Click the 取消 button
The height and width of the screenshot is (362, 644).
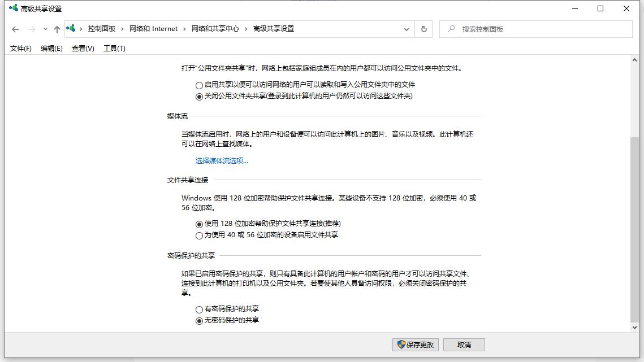point(465,344)
